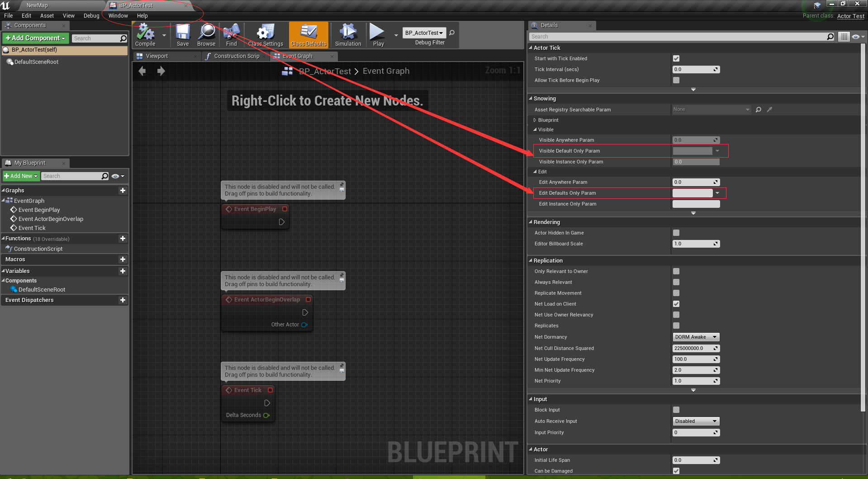Click the Details panel search field
The height and width of the screenshot is (479, 868).
pyautogui.click(x=678, y=36)
